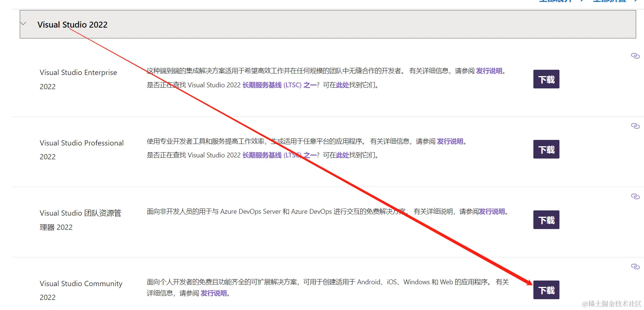Image resolution: width=644 pixels, height=310 pixels.
Task: Open 发行说明 link in Community description
Action: (x=214, y=293)
